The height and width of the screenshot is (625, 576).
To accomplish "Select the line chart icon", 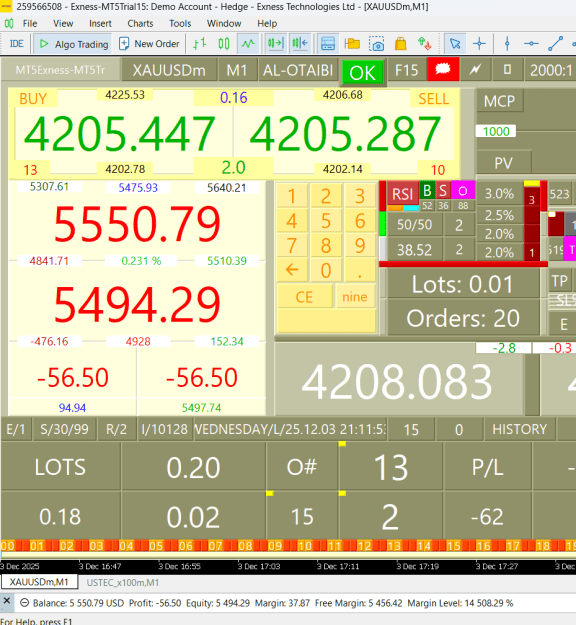I will [248, 43].
